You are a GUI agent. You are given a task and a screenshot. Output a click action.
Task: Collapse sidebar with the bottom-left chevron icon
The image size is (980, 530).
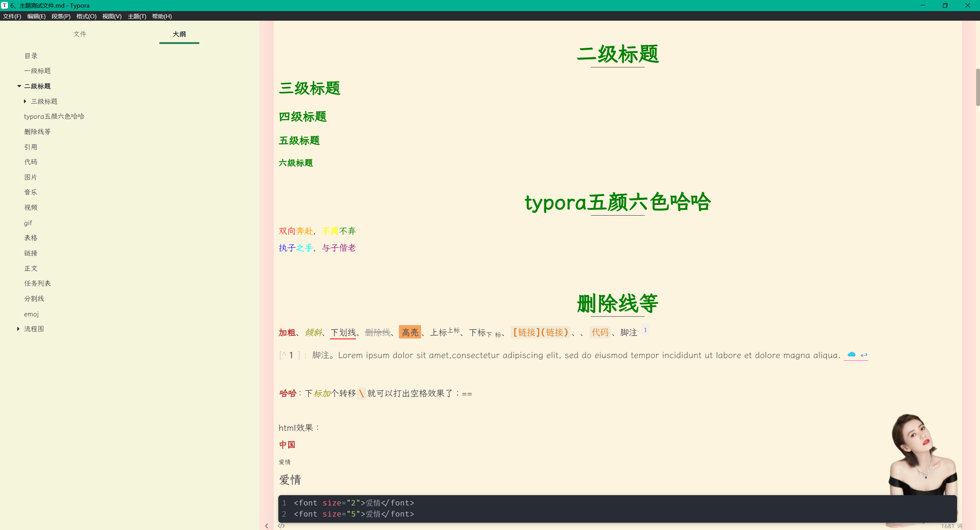pos(267,526)
